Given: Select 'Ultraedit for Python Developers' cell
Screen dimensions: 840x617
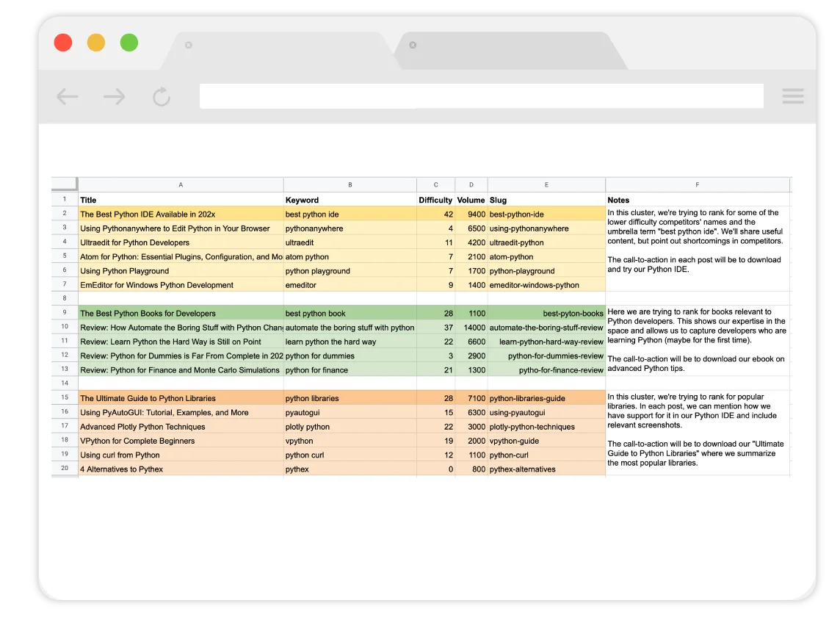Looking at the screenshot, I should pos(181,243).
